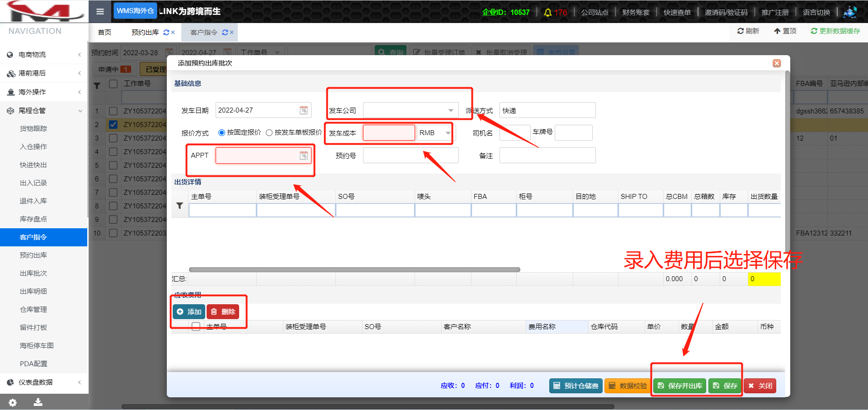Select the 按固定报价 radio option

pyautogui.click(x=222, y=133)
